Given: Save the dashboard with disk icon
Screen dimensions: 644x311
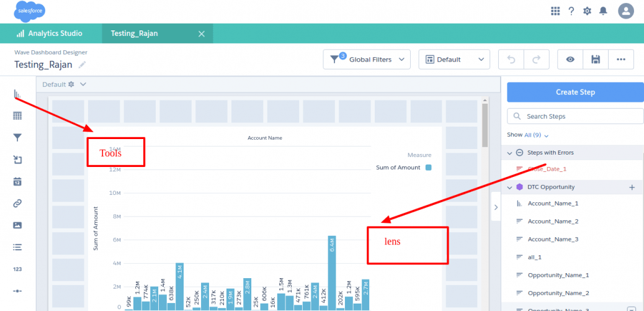Looking at the screenshot, I should coord(596,60).
